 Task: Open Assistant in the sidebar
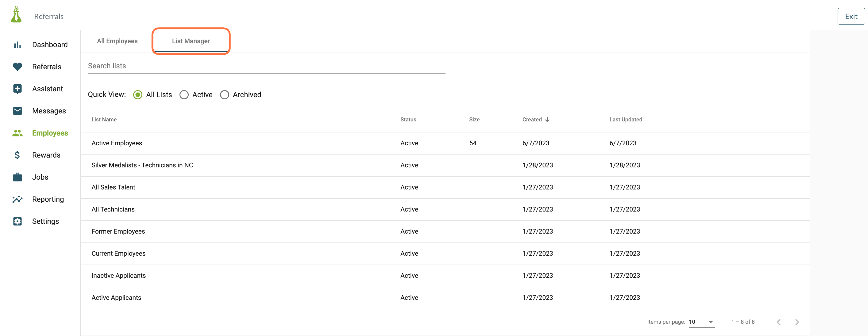[47, 89]
